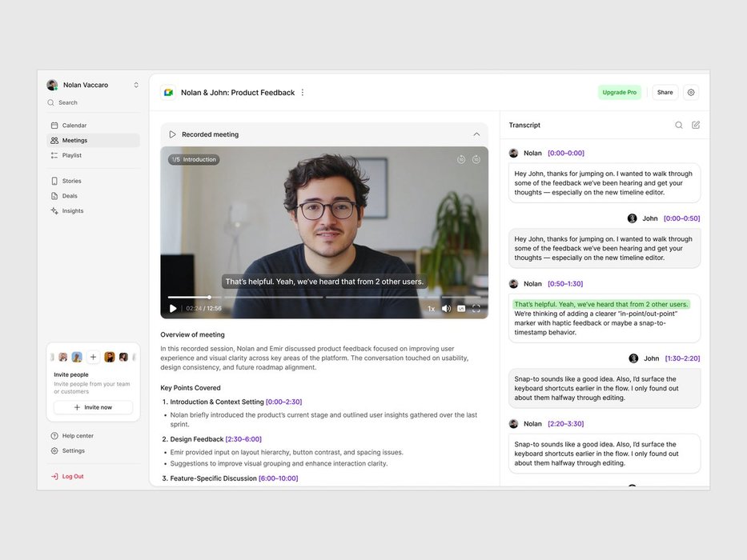
Task: Click the video subtitle caption text
Action: (324, 282)
